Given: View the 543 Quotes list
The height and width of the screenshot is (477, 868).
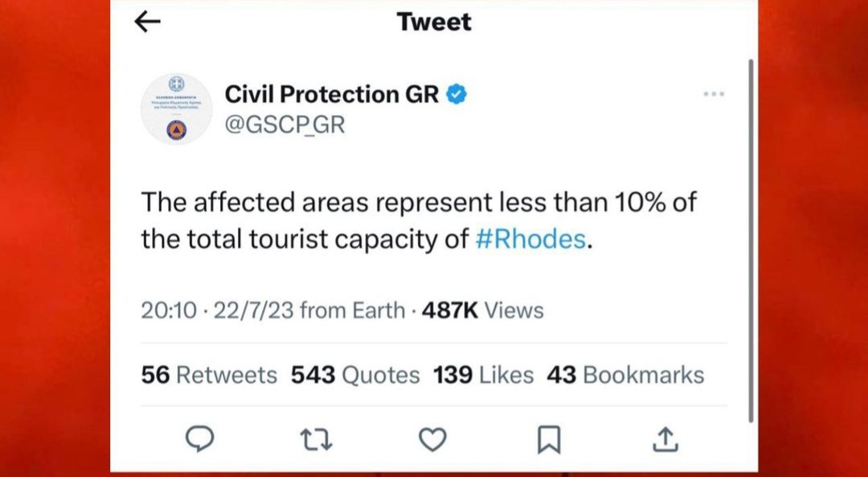Looking at the screenshot, I should click(355, 375).
